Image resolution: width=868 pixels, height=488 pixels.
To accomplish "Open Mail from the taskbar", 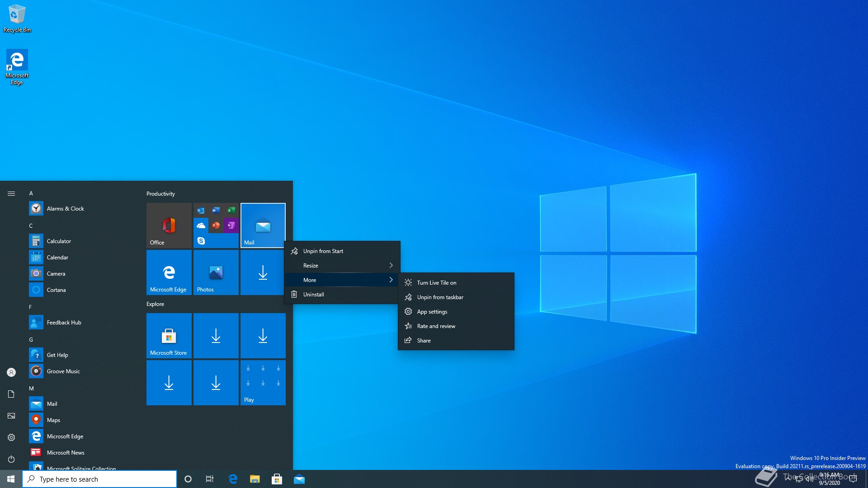I will (299, 479).
